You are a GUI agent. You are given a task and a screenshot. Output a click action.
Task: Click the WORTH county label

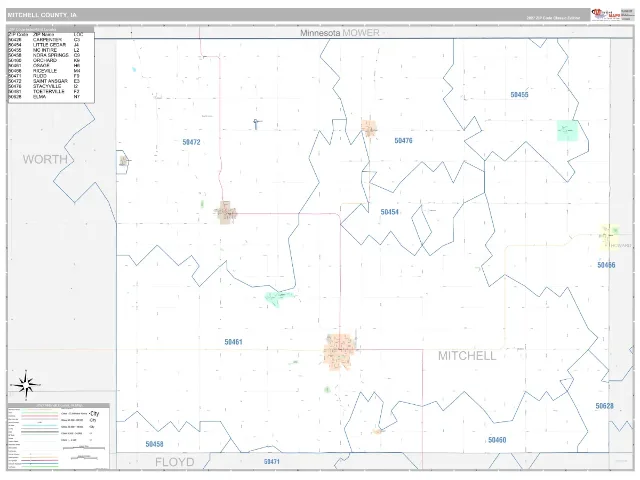point(45,159)
